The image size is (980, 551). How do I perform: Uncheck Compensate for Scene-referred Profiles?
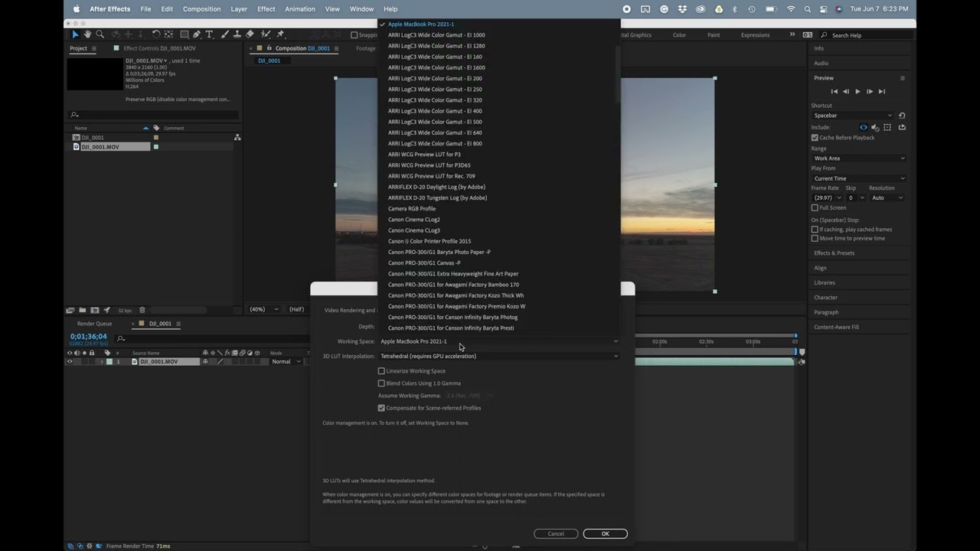(x=381, y=408)
